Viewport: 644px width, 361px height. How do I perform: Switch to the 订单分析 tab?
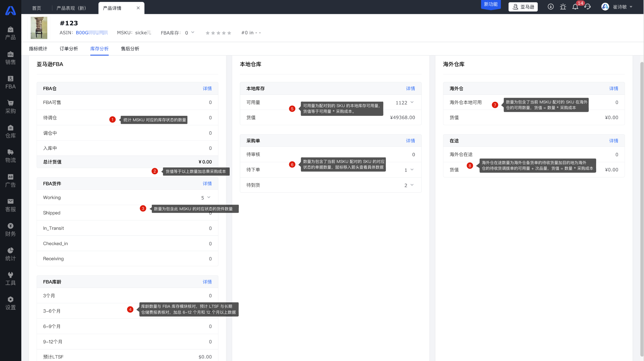coord(69,49)
